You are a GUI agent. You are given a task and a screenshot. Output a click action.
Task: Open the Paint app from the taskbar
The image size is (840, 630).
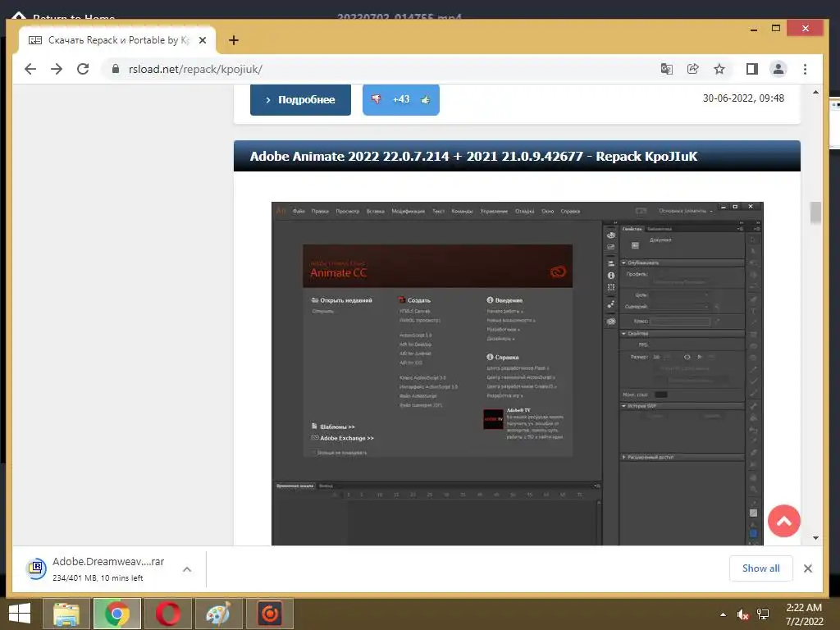click(218, 614)
